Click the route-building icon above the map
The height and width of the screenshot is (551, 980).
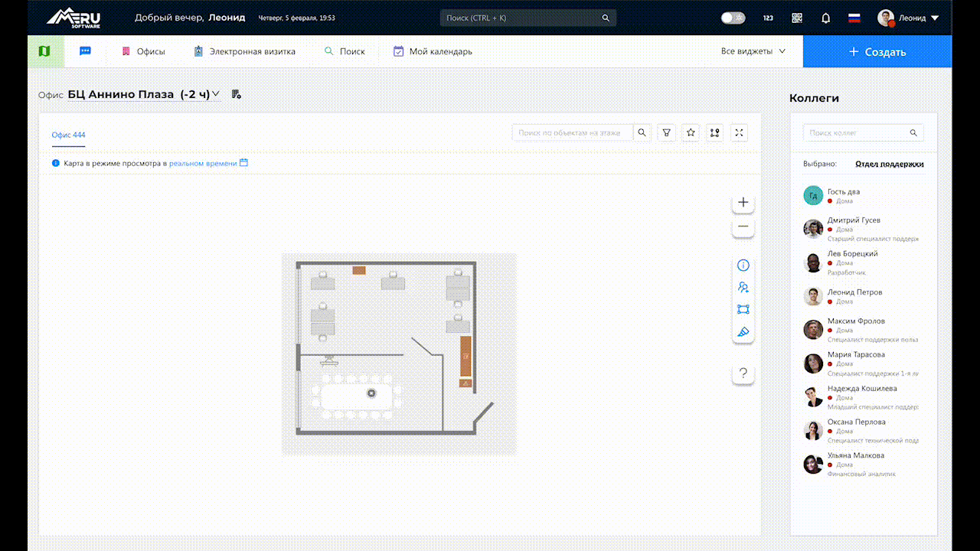click(x=715, y=133)
